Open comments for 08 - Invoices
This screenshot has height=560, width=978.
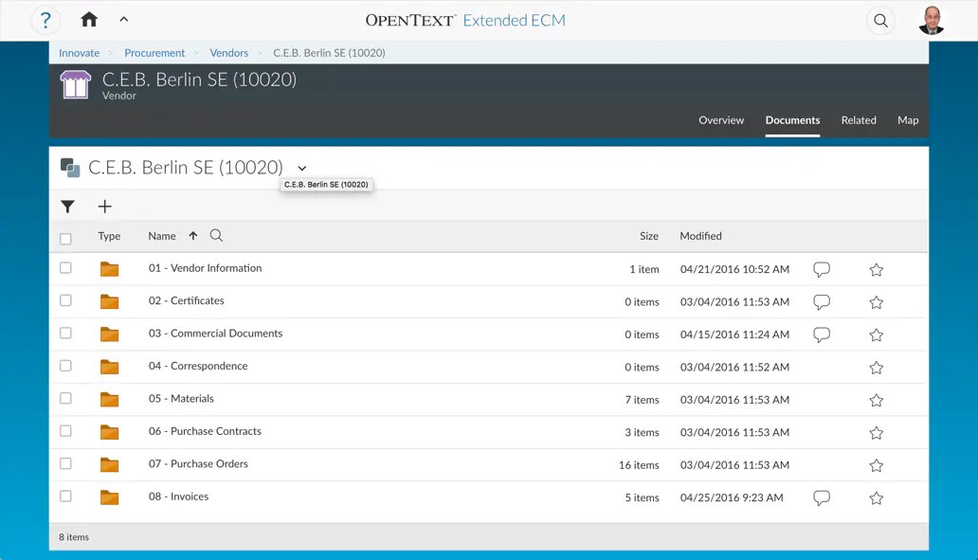point(821,497)
